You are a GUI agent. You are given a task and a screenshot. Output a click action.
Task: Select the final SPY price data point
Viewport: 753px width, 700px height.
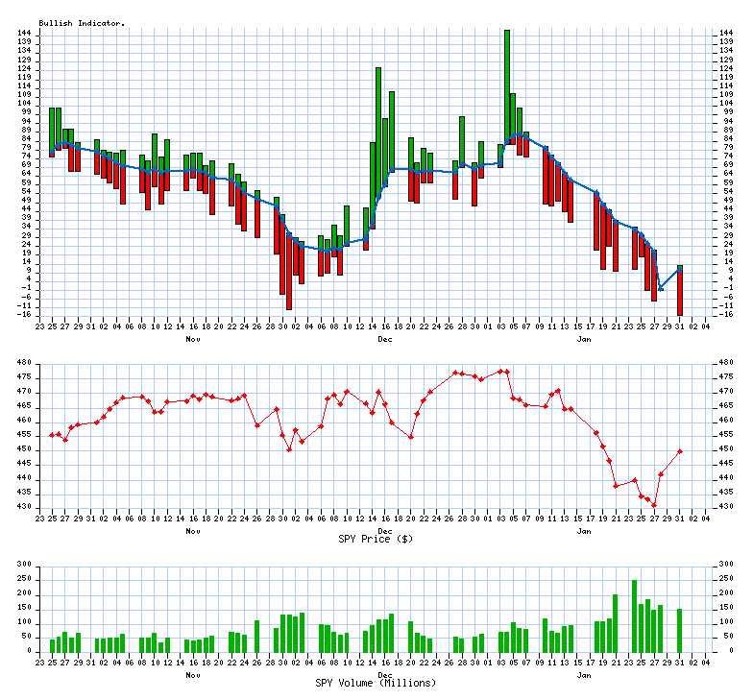click(680, 451)
